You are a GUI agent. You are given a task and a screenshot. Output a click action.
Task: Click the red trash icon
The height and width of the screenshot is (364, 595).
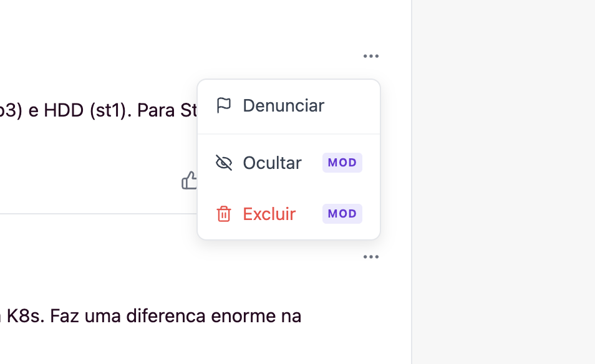click(223, 214)
